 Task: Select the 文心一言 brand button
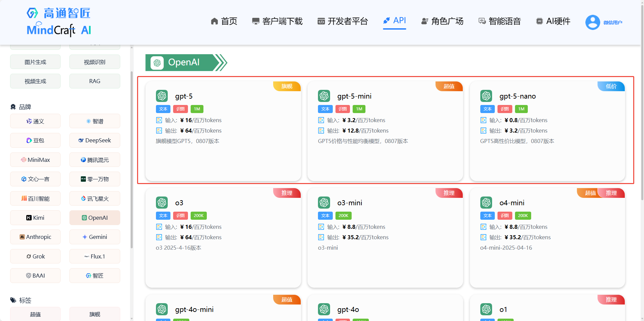[35, 179]
